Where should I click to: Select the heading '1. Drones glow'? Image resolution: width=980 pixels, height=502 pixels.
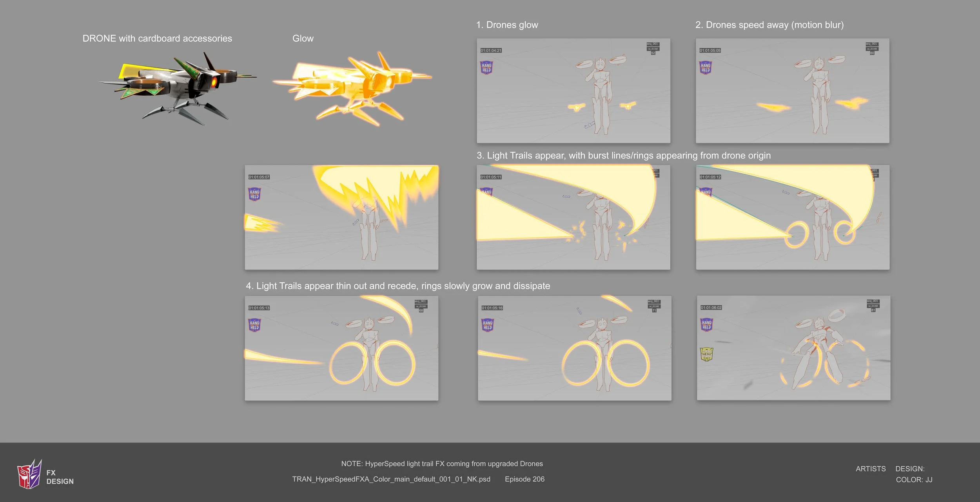pyautogui.click(x=507, y=24)
